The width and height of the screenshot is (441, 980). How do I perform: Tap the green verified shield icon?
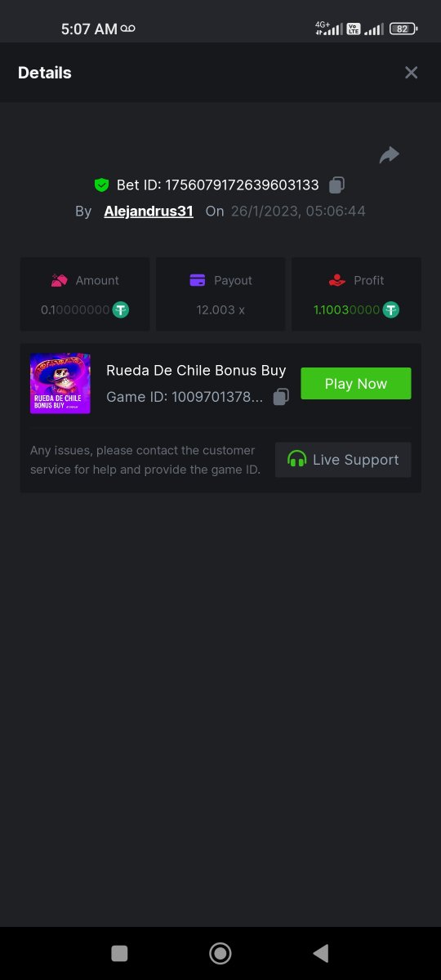click(101, 185)
